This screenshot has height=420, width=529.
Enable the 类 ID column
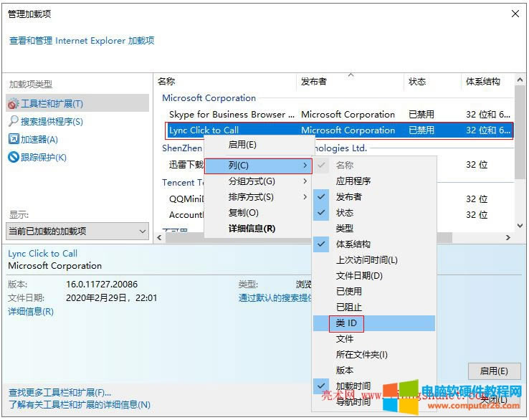(x=347, y=323)
